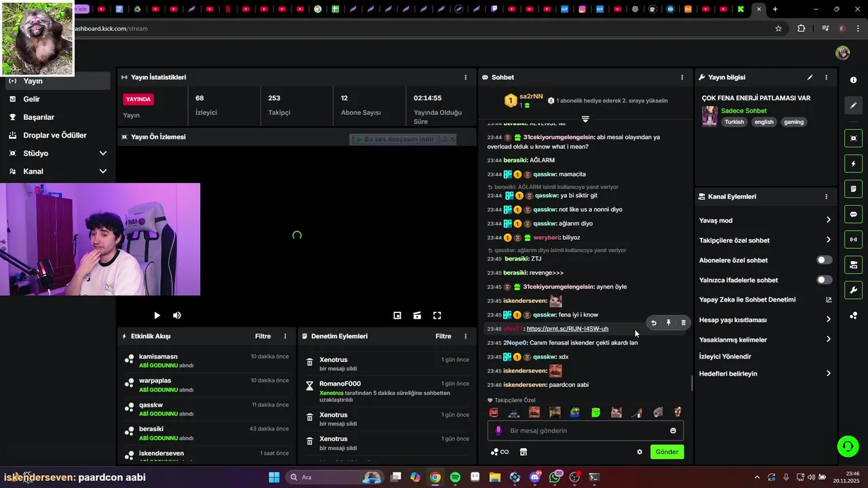Open Yapay Zeka ile Sohbet Denetimi
Viewport: 868px width, 488px height.
(766, 300)
